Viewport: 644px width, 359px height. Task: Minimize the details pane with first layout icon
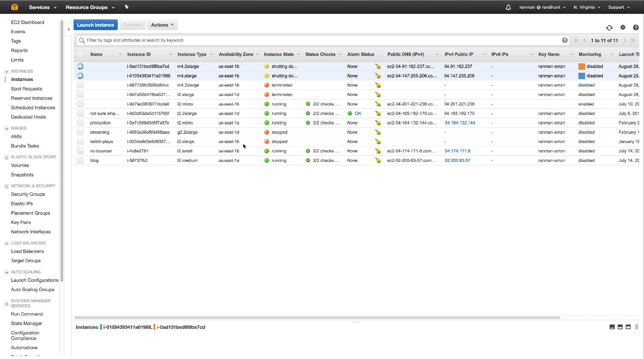[x=612, y=327]
